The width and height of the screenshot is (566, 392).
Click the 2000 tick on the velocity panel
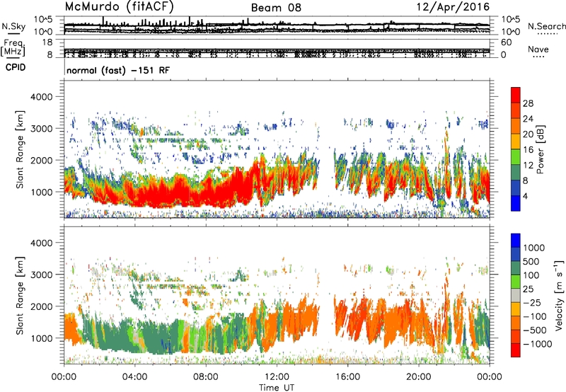(x=41, y=306)
